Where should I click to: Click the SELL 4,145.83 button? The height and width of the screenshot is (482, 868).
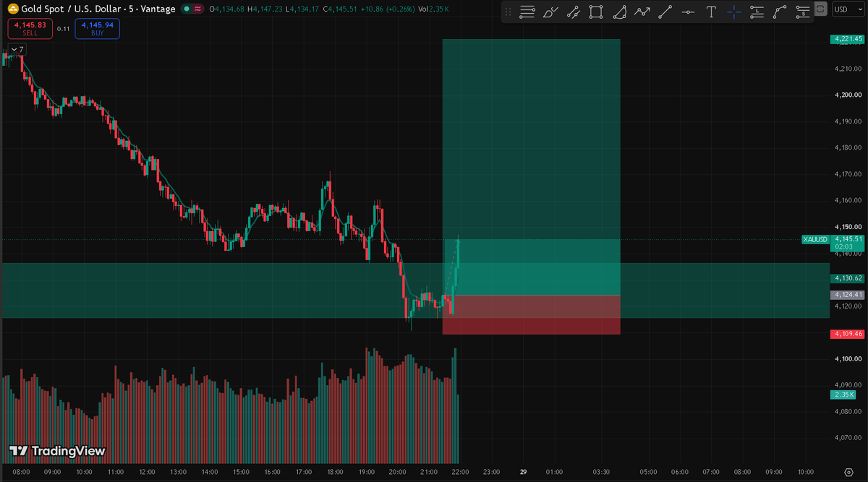click(30, 28)
